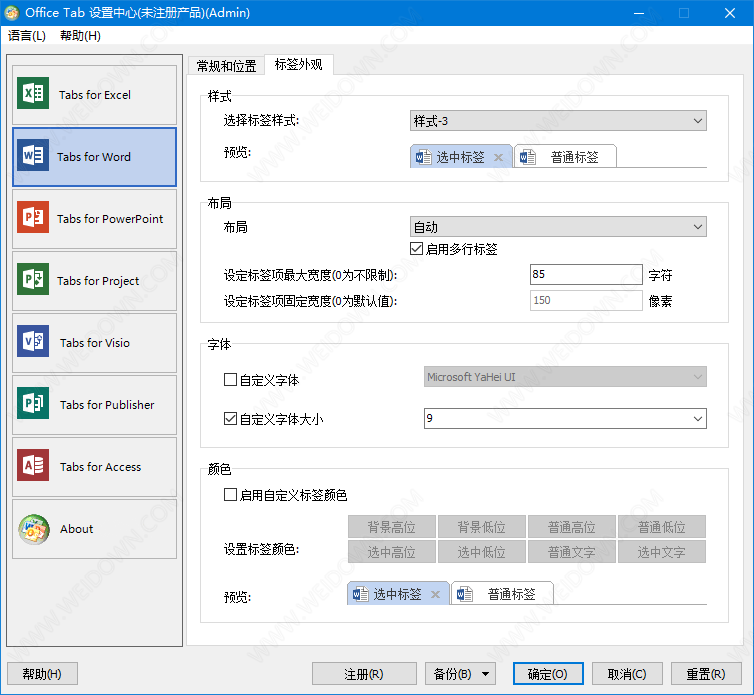The height and width of the screenshot is (695, 754).
Task: Click the 取消(C) button
Action: click(x=627, y=674)
